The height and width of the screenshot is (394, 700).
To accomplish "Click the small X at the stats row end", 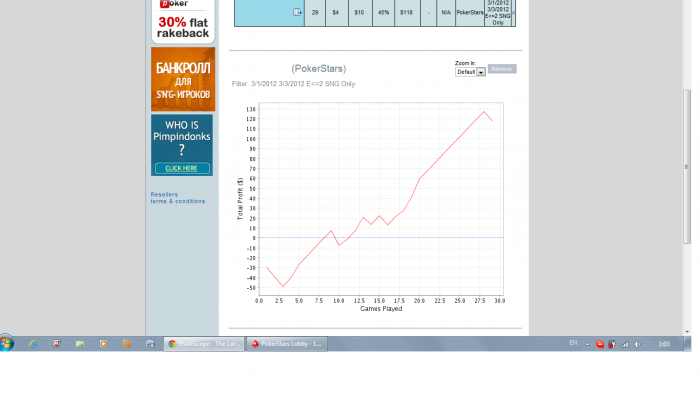I will tap(513, 12).
